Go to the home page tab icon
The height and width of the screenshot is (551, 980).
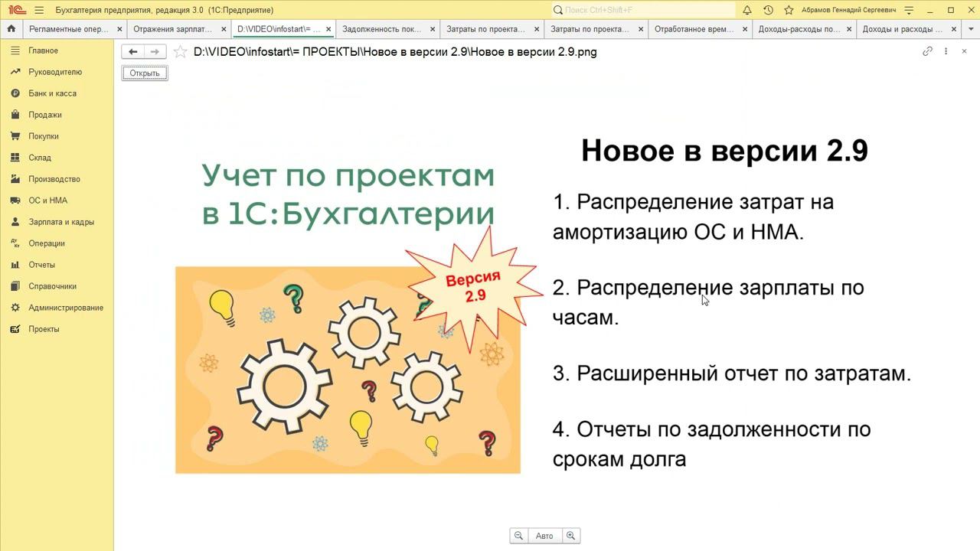pos(11,29)
